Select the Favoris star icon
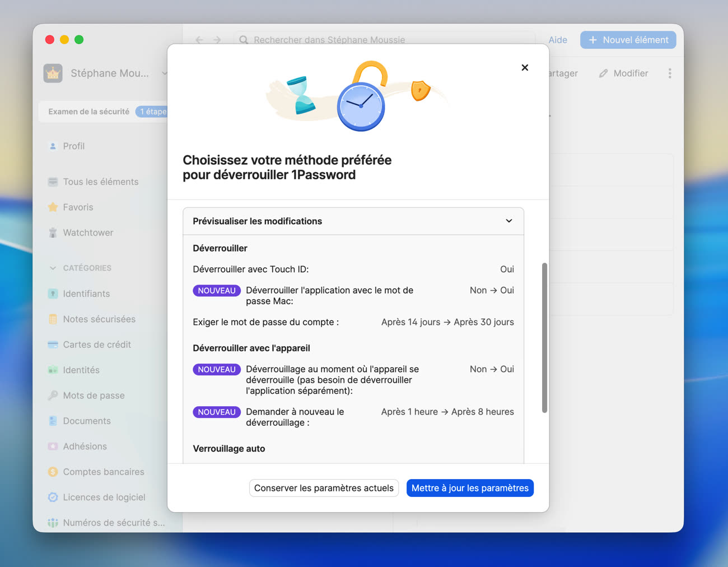 coord(53,207)
